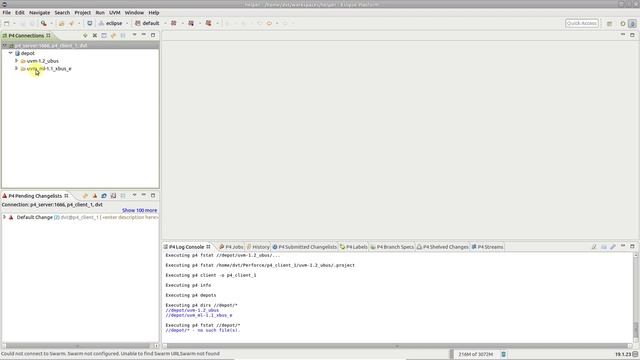
Task: Click the Show 100 more link
Action: [140, 210]
